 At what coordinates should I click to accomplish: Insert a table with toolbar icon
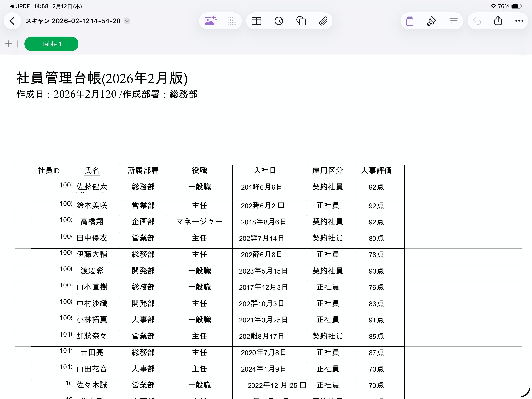pos(256,21)
